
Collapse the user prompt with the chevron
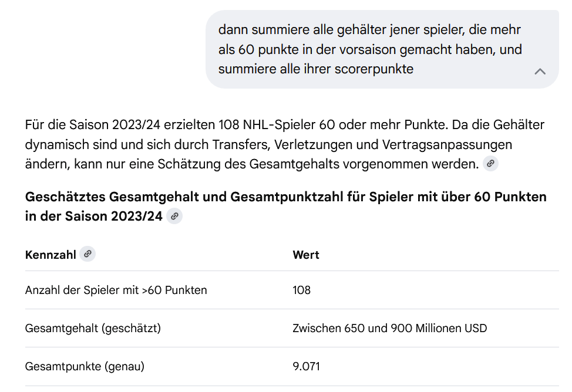(x=540, y=72)
